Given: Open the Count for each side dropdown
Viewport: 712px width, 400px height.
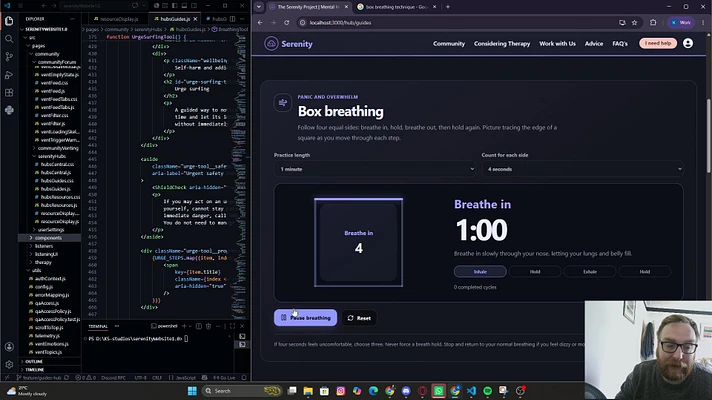Looking at the screenshot, I should point(583,169).
